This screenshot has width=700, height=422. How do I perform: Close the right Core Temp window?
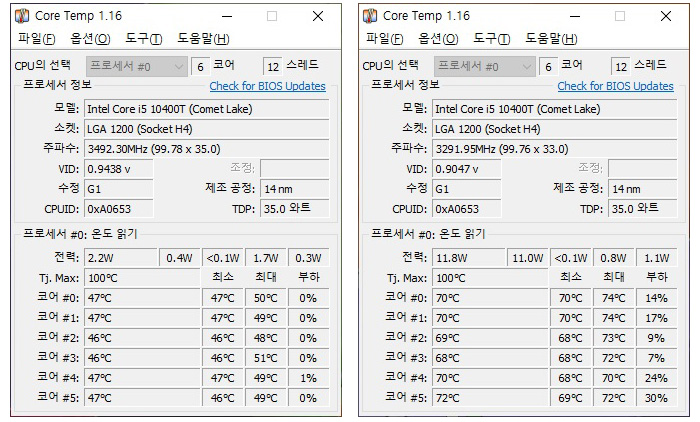click(x=665, y=16)
